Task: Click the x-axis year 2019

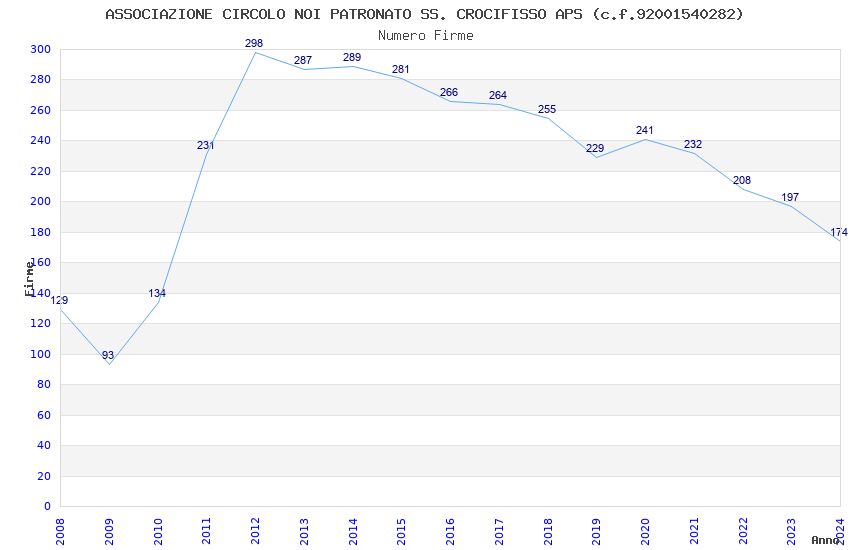Action: coord(597,531)
